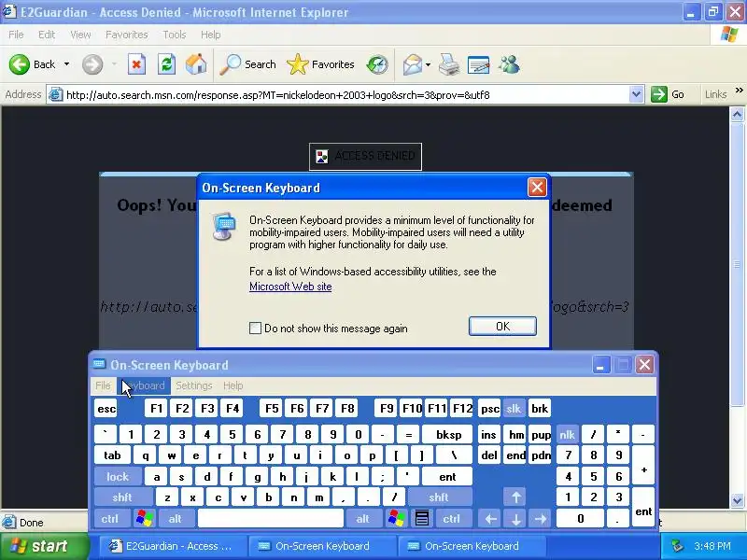Toggle the right shft key
Screen dimensions: 747x560
click(439, 497)
